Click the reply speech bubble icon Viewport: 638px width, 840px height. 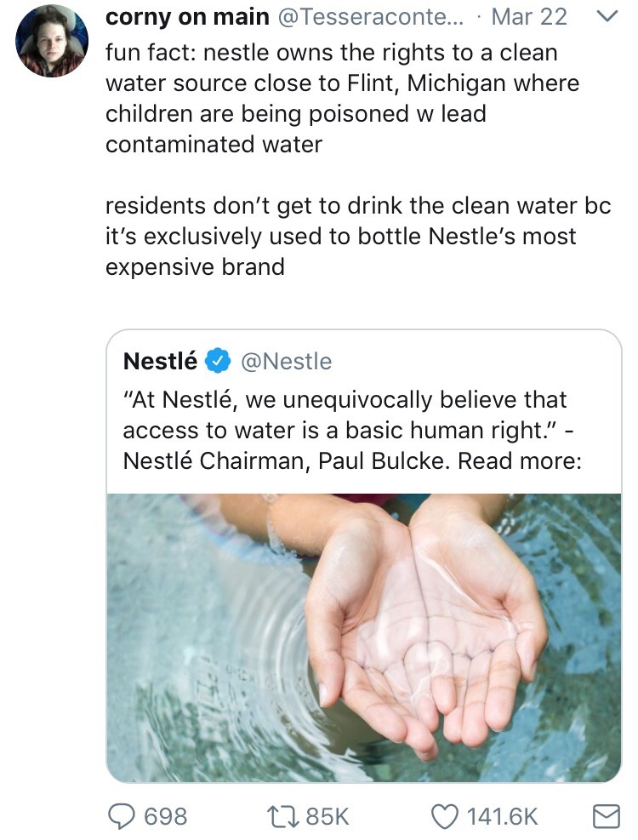(x=123, y=815)
